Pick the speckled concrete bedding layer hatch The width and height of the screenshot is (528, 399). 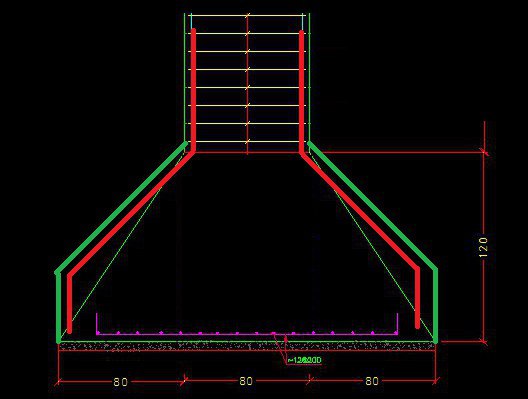coord(247,346)
